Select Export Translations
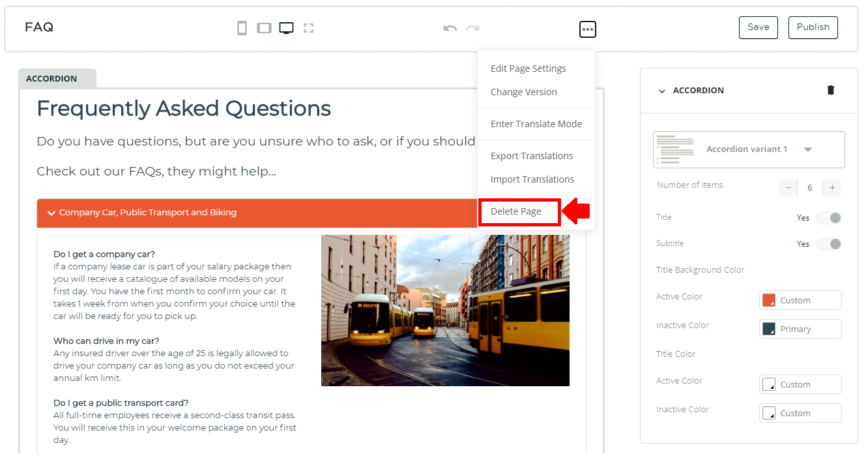This screenshot has height=456, width=868. [x=532, y=156]
